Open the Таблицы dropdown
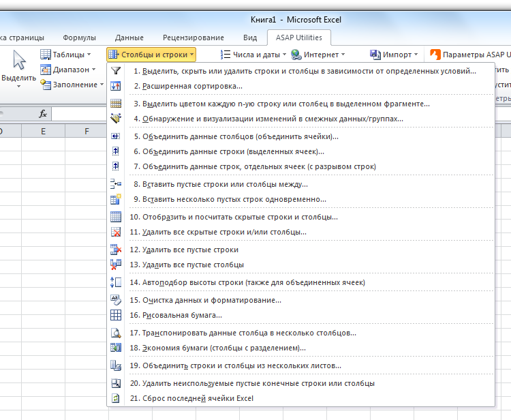 coord(65,55)
